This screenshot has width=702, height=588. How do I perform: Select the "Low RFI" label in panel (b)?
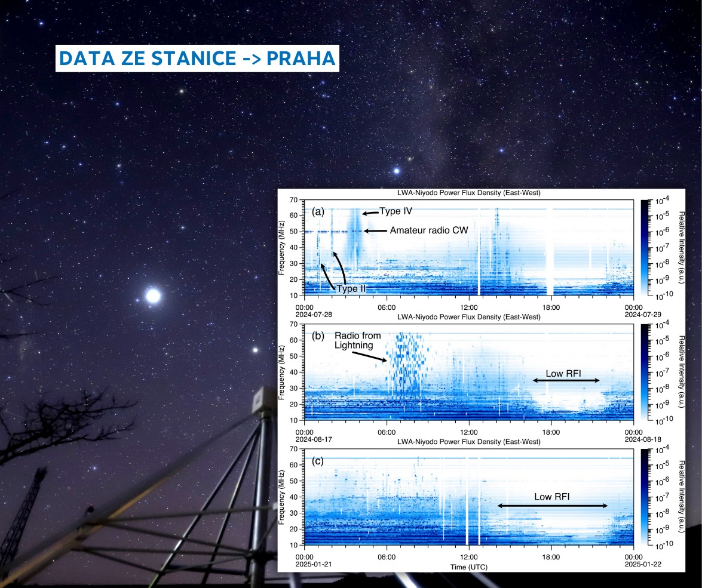[565, 373]
